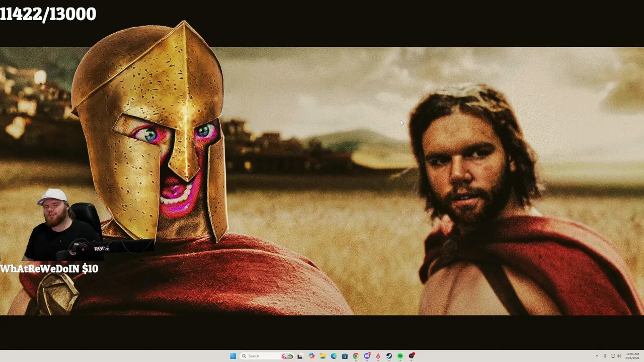Open Discord from the taskbar

click(367, 356)
